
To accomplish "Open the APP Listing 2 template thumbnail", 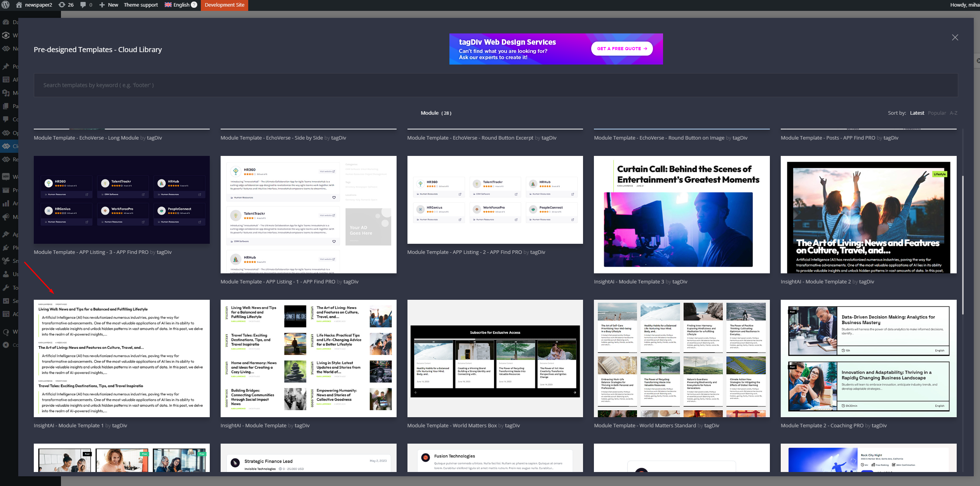I will (495, 200).
